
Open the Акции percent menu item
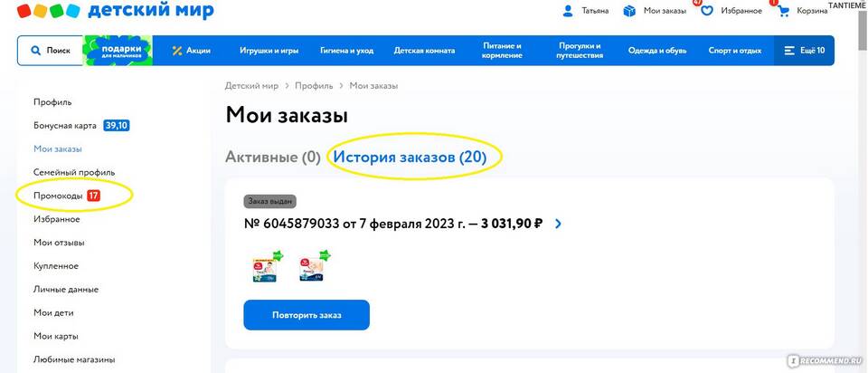191,51
